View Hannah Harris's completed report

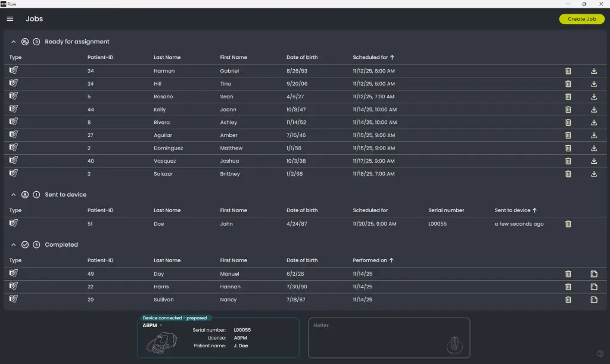click(x=593, y=287)
